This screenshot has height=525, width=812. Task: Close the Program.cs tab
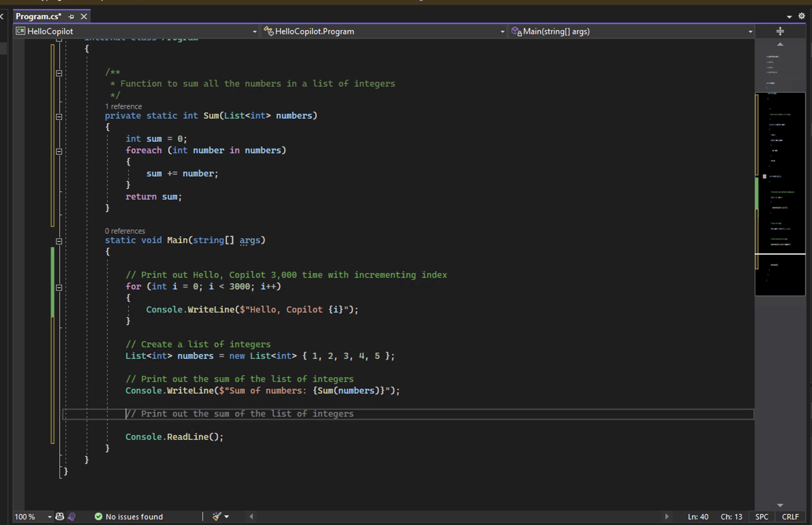[83, 16]
